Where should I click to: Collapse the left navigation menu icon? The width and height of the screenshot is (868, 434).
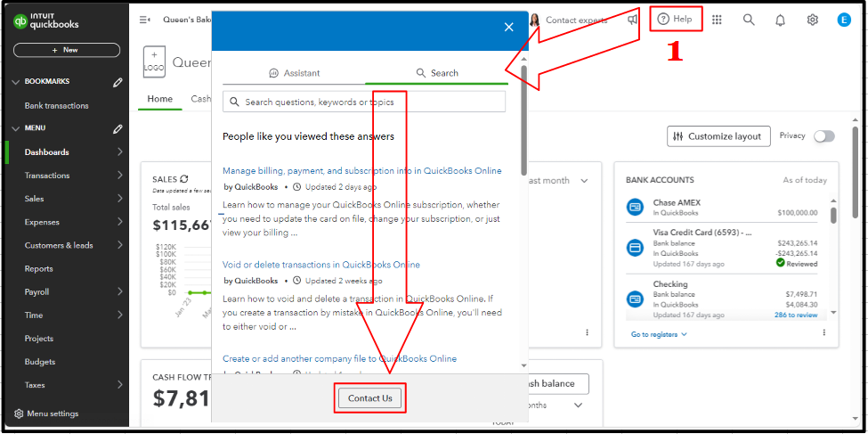pyautogui.click(x=144, y=20)
